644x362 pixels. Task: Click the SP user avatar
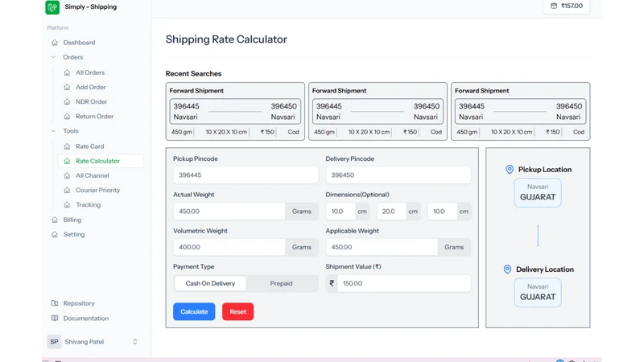(54, 341)
